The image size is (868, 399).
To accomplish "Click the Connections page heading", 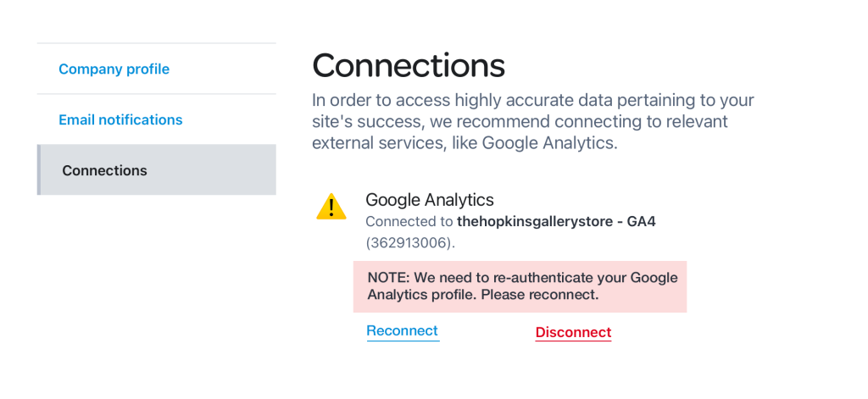I will click(x=409, y=64).
